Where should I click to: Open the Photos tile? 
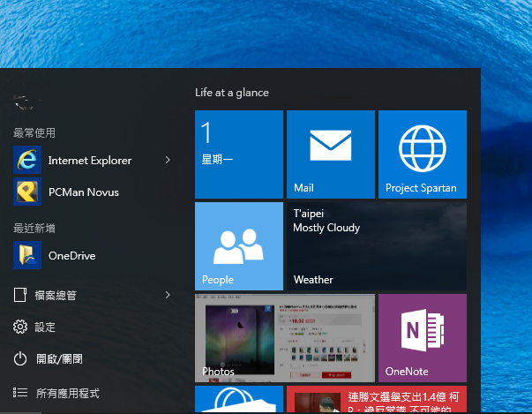[x=285, y=338]
